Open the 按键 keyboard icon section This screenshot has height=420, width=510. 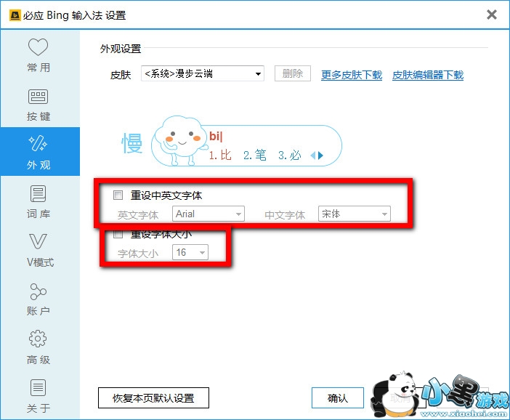pos(38,97)
